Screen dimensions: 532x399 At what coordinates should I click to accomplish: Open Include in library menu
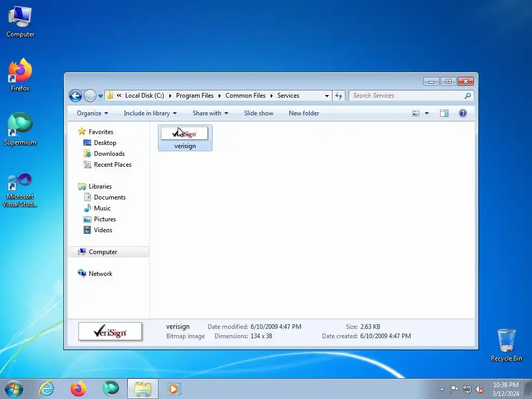coord(150,113)
